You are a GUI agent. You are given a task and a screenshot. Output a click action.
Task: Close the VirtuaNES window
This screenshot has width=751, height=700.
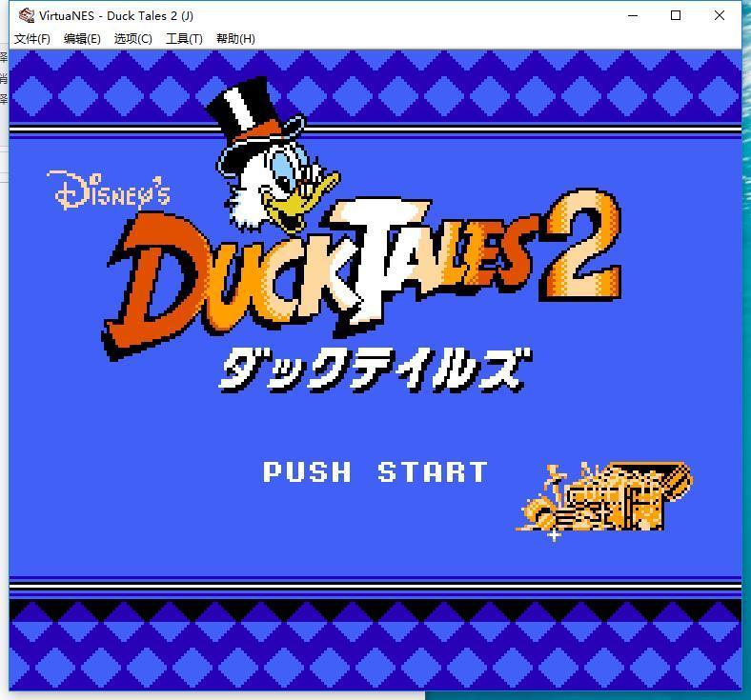719,15
